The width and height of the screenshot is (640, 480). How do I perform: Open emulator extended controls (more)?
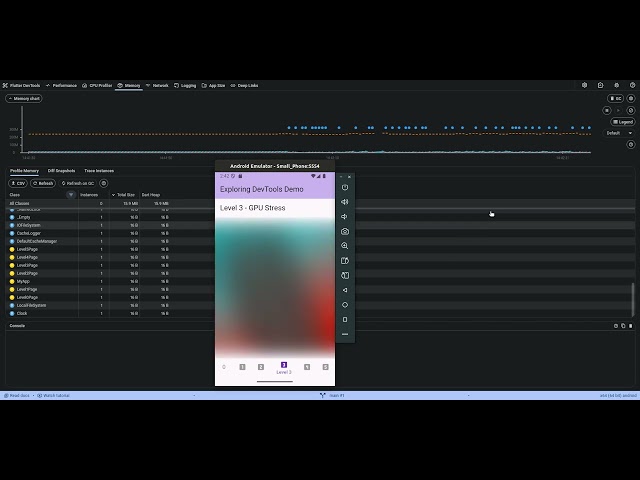345,334
